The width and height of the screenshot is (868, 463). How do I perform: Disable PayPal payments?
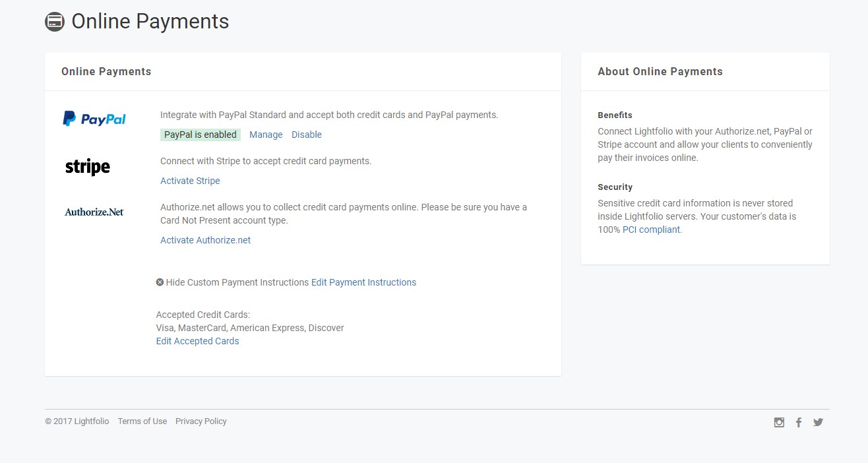click(307, 135)
